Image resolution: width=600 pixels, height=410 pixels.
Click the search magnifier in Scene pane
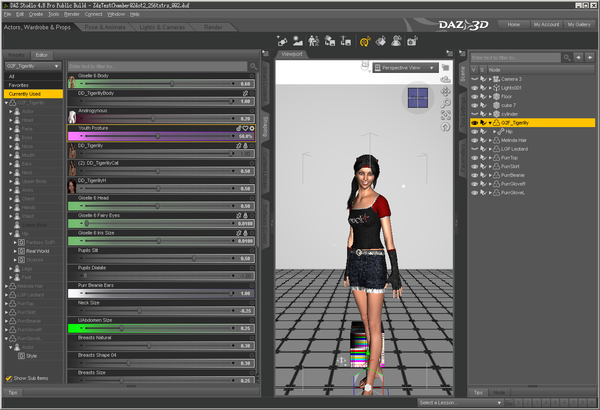[x=567, y=58]
